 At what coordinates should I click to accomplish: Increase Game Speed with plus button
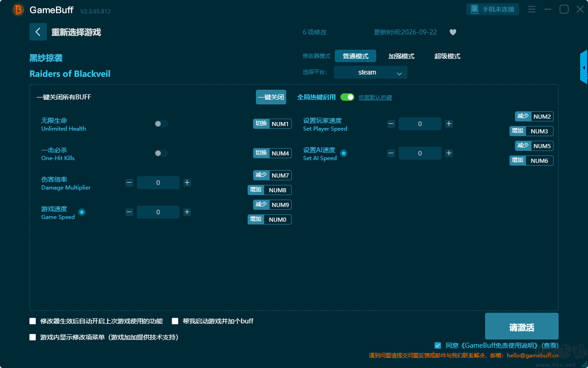[x=187, y=212]
